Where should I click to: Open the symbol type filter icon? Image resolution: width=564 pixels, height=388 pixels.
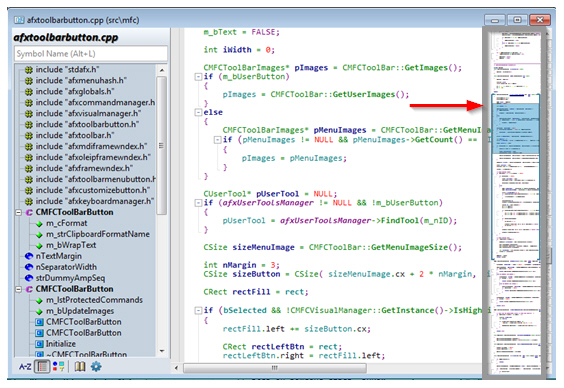(59, 367)
